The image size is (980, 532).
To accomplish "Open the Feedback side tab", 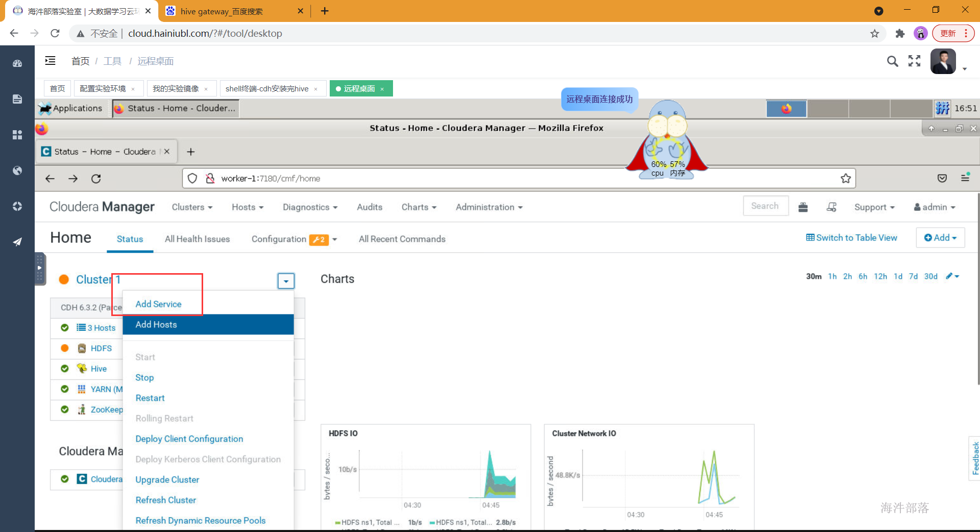I will [x=975, y=458].
